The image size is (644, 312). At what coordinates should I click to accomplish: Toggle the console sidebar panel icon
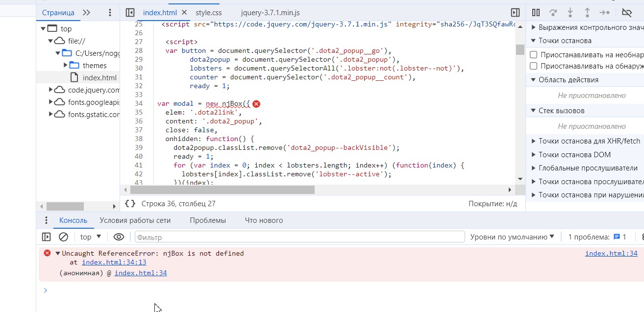(x=47, y=237)
